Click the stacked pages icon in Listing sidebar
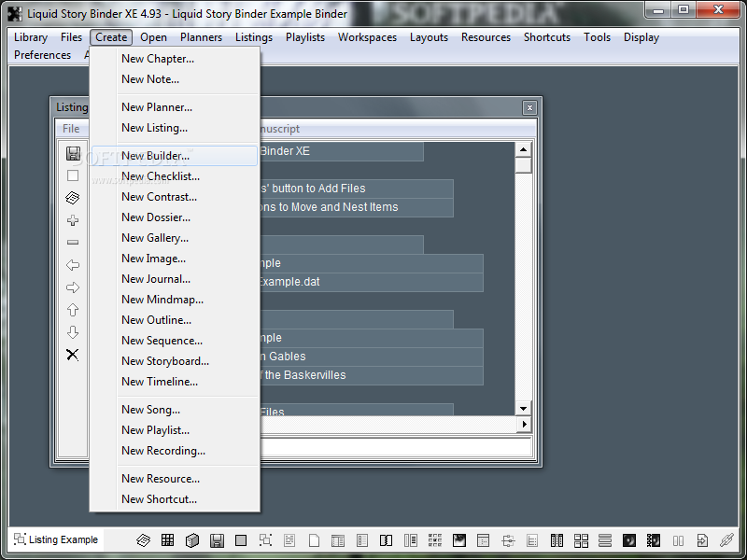Viewport: 747px width, 560px height. (73, 198)
